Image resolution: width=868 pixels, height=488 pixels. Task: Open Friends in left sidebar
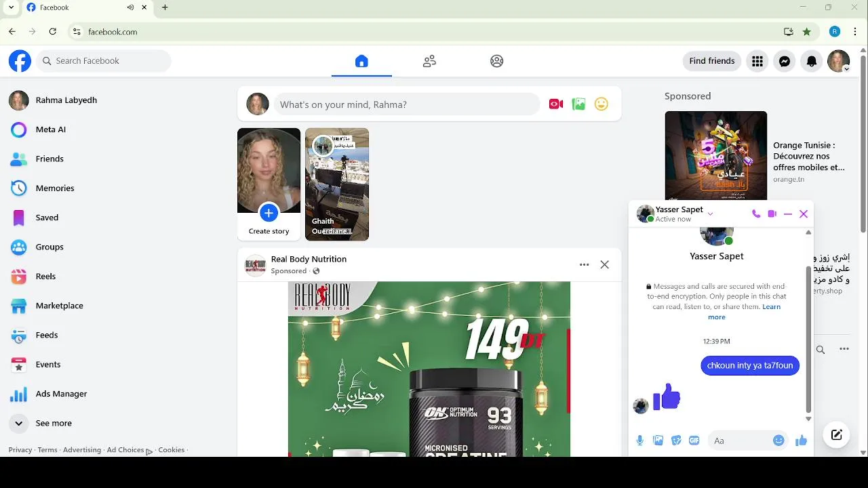[x=50, y=159]
